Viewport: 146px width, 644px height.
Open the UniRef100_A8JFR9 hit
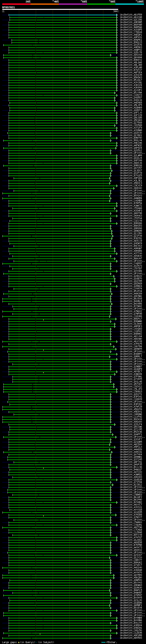[x=131, y=15]
